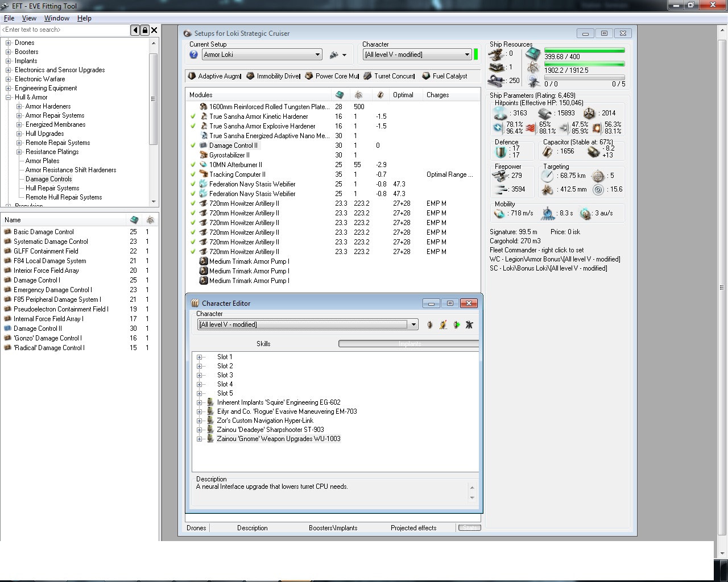Screen dimensions: 728x582
Task: Select the Turret Concurrence subsystem icon
Action: pyautogui.click(x=367, y=76)
